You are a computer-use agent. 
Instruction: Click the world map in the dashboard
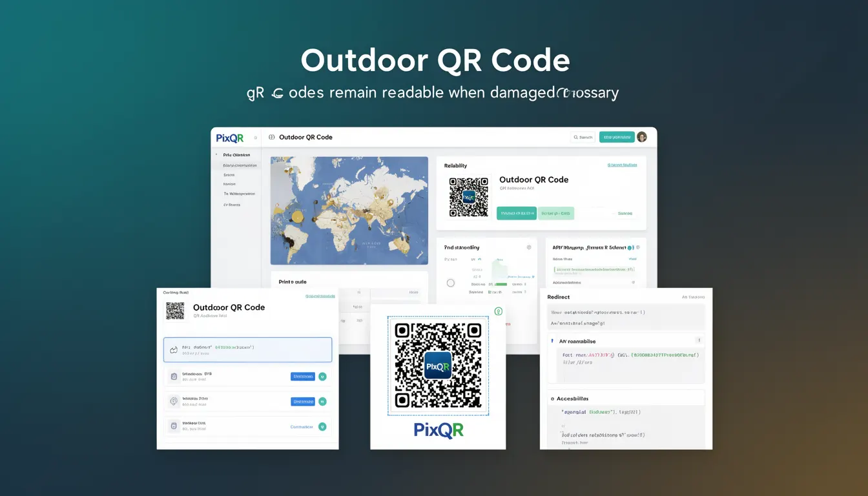tap(349, 211)
